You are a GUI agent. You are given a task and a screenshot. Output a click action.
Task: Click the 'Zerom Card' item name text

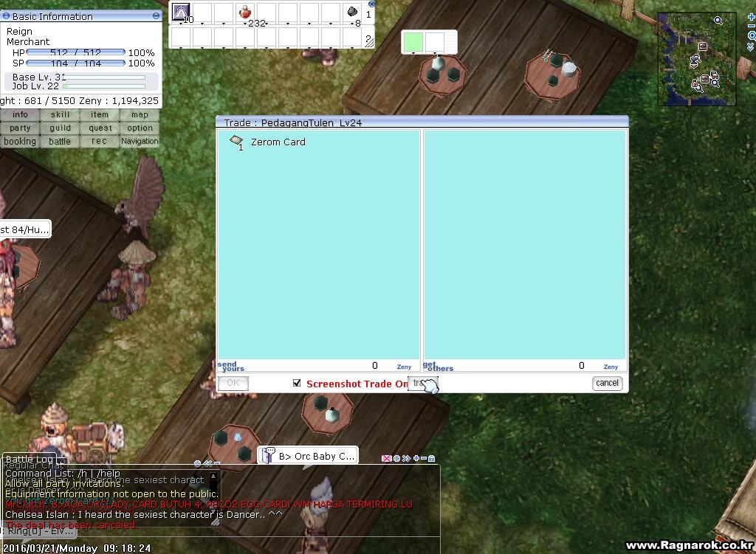click(x=278, y=142)
